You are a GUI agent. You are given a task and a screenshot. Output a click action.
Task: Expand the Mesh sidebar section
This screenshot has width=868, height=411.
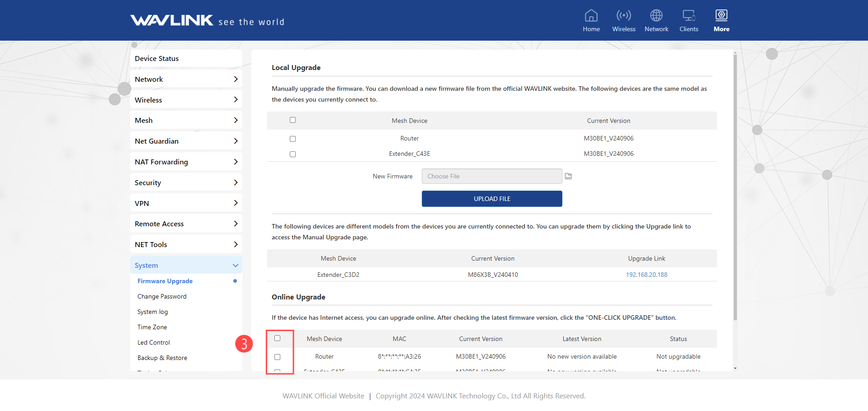tap(186, 120)
